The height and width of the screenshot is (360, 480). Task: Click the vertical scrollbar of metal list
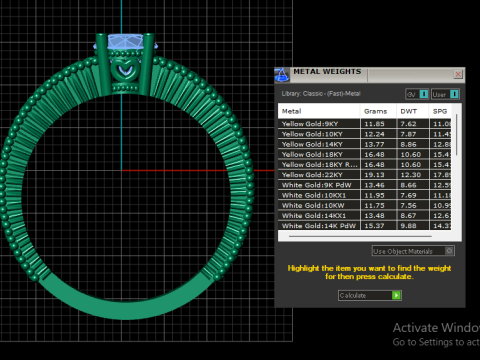click(456, 135)
